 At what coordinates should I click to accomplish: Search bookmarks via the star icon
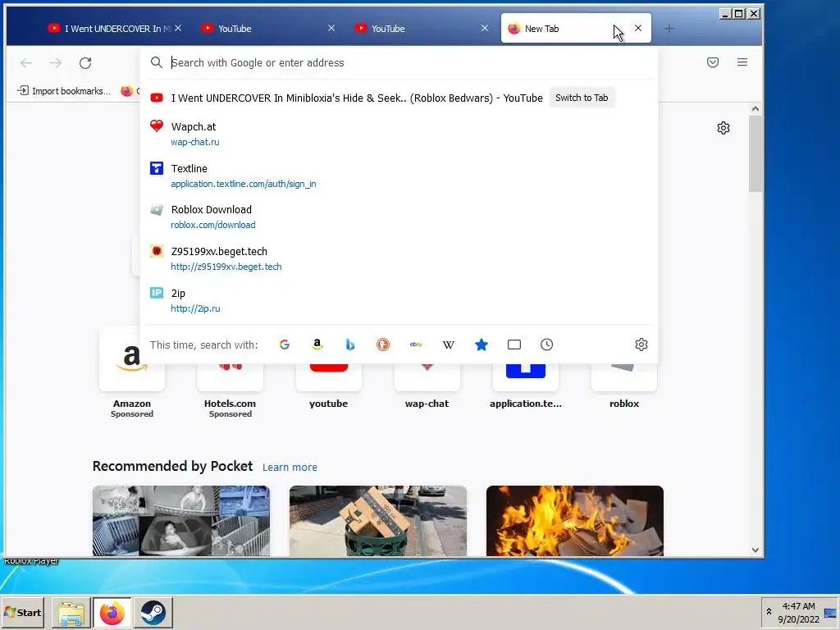pyautogui.click(x=481, y=345)
